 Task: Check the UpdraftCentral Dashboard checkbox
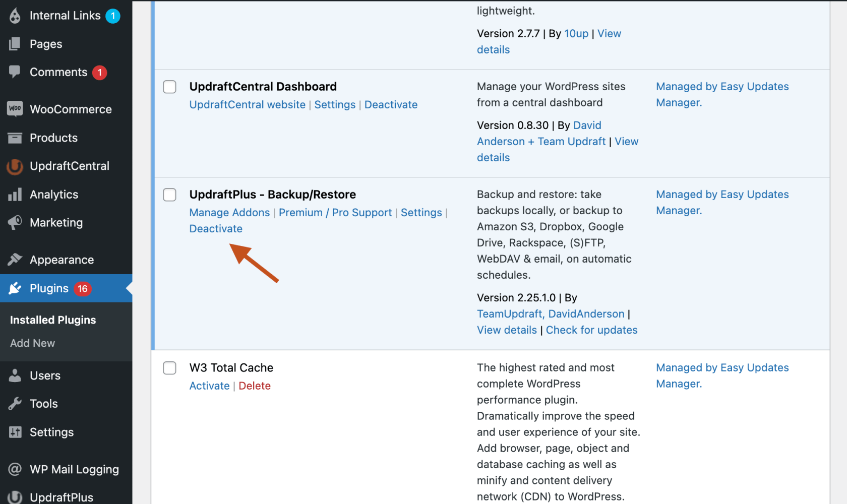(169, 87)
